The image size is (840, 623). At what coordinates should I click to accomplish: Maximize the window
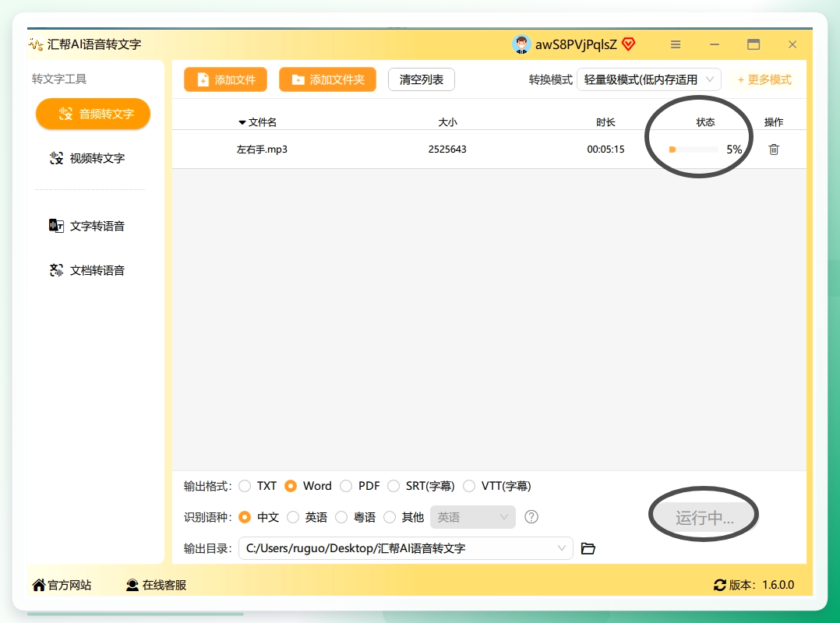click(x=754, y=44)
